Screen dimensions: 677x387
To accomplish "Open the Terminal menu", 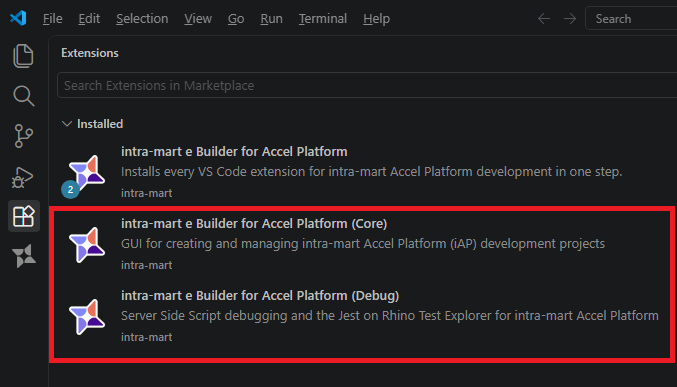I will tap(323, 19).
